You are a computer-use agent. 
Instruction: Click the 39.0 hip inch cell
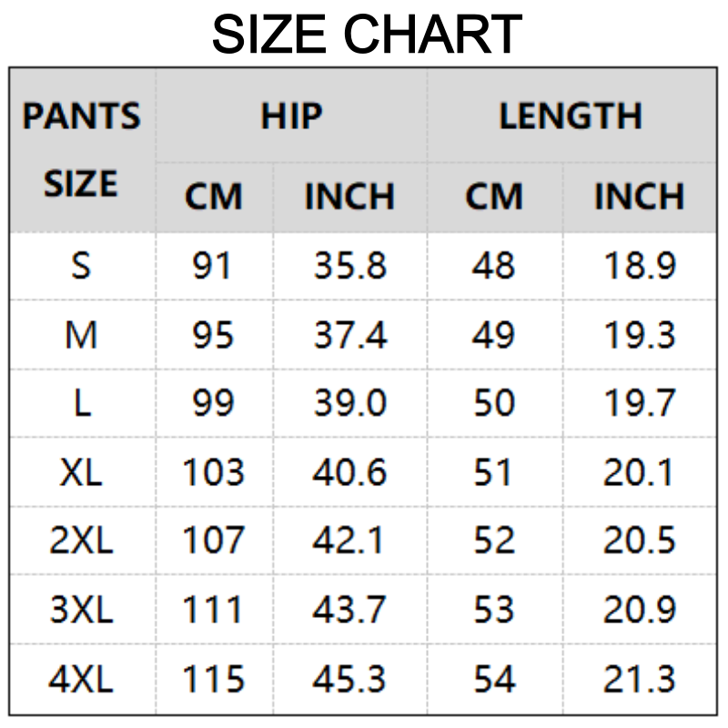coord(350,403)
